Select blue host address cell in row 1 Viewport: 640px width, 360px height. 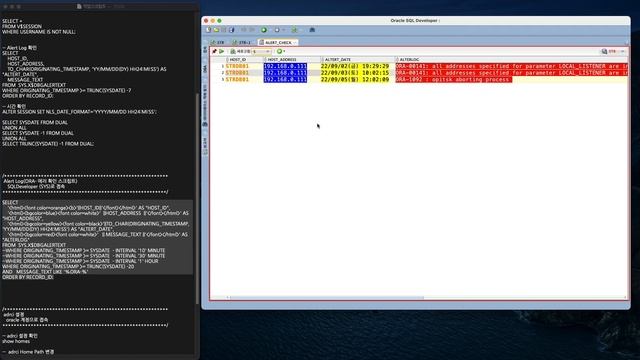click(285, 66)
